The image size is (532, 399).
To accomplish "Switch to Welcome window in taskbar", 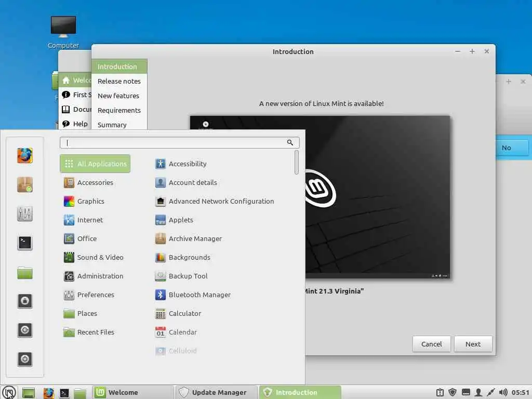I will [132, 393].
